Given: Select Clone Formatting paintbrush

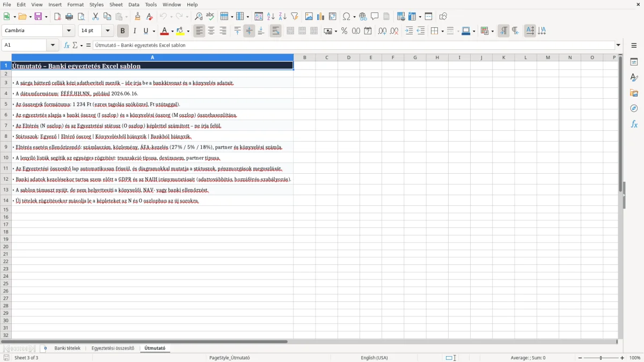Looking at the screenshot, I should [138, 17].
